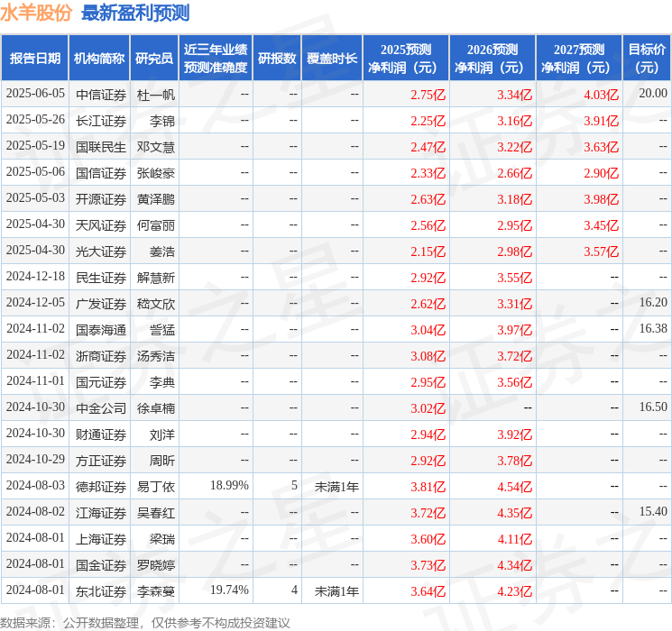Click the 20.00 target price
The height and width of the screenshot is (631, 672).
[x=653, y=94]
